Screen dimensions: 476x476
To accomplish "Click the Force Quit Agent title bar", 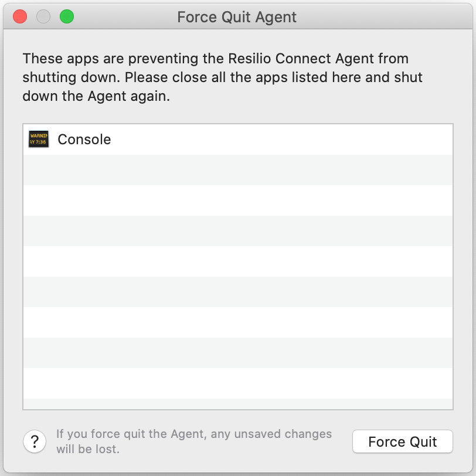I will [238, 17].
